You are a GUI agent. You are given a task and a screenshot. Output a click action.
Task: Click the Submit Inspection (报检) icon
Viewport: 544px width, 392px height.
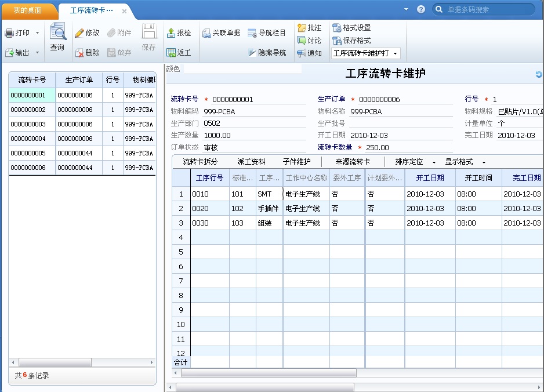pos(171,33)
